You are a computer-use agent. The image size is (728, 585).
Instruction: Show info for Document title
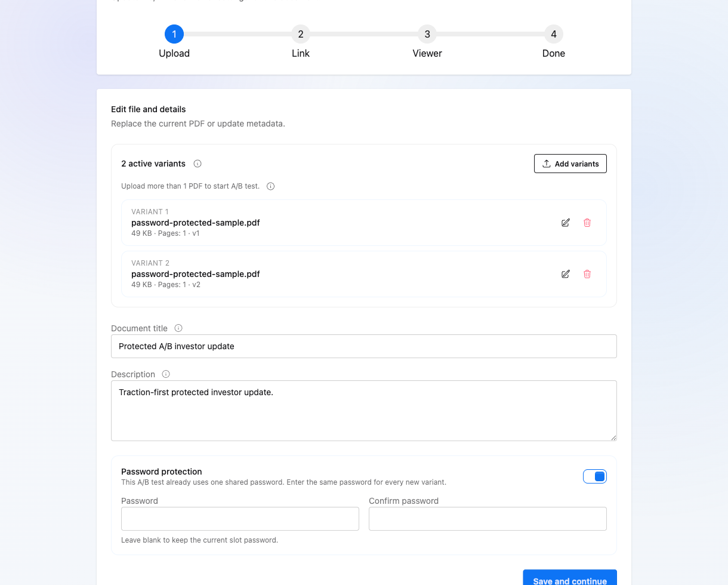click(x=178, y=328)
